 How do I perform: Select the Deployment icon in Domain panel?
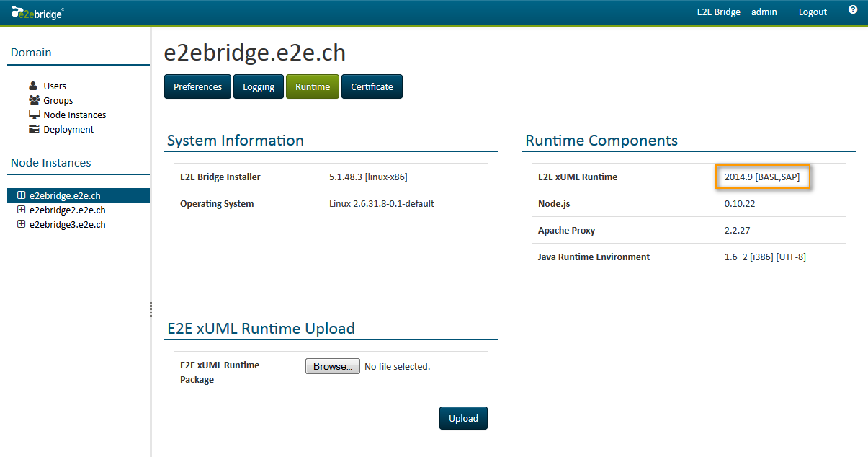(x=34, y=129)
